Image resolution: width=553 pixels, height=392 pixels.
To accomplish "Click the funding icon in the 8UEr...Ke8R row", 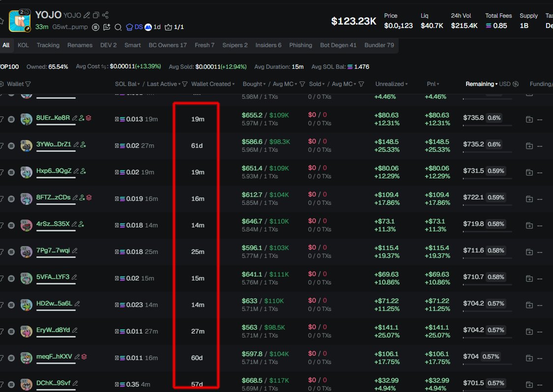I will [529, 119].
